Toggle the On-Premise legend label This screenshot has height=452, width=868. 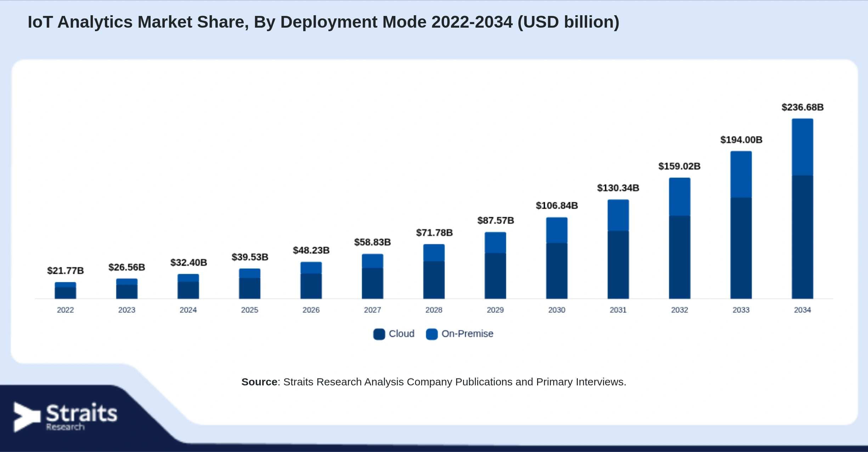(467, 334)
